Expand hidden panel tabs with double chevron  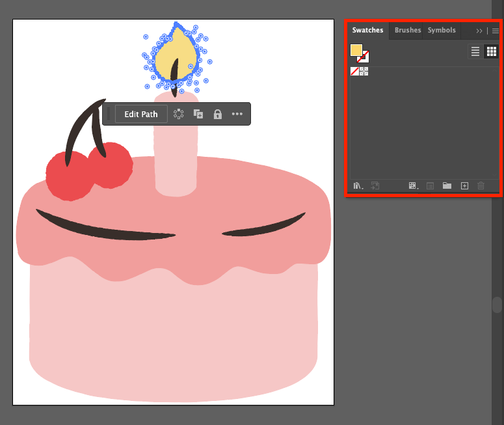tap(479, 31)
